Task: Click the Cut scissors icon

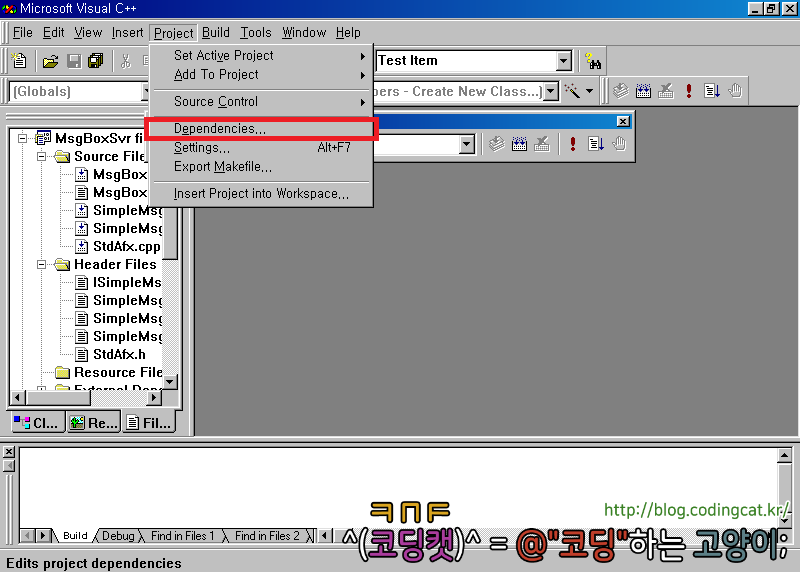Action: pyautogui.click(x=126, y=62)
